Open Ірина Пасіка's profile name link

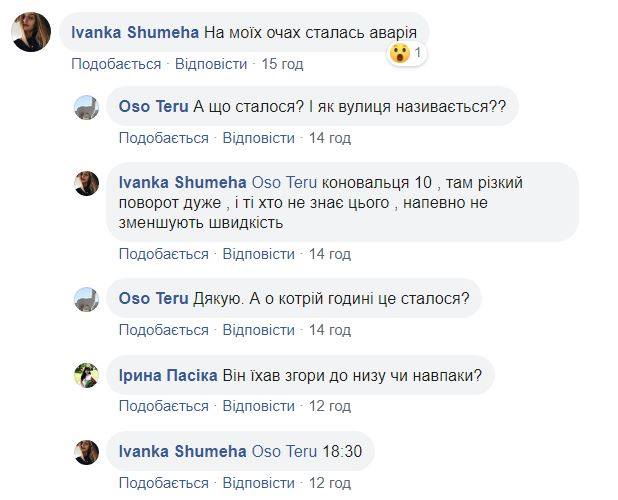point(168,375)
